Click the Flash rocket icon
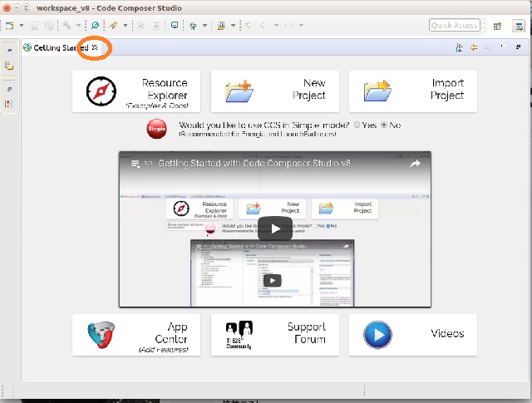532x403 pixels. 113,26
